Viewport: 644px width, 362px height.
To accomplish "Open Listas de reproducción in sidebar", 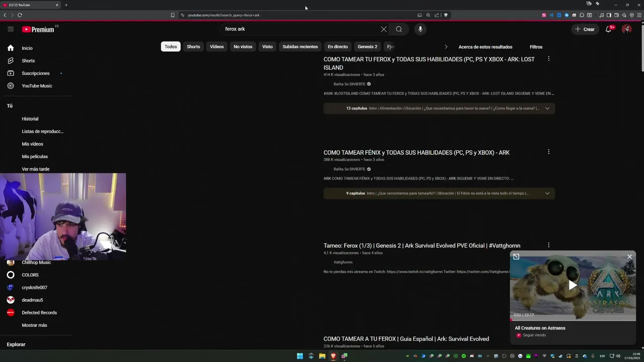I will pyautogui.click(x=43, y=131).
